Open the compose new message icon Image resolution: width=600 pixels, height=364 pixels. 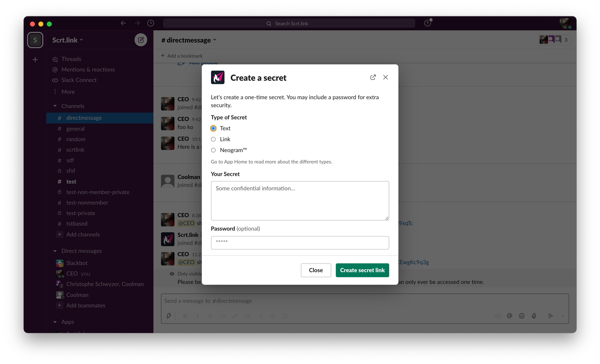pyautogui.click(x=141, y=40)
